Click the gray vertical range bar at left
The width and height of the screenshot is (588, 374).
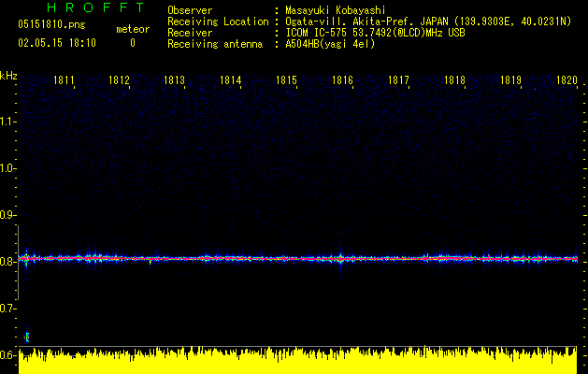[19, 263]
